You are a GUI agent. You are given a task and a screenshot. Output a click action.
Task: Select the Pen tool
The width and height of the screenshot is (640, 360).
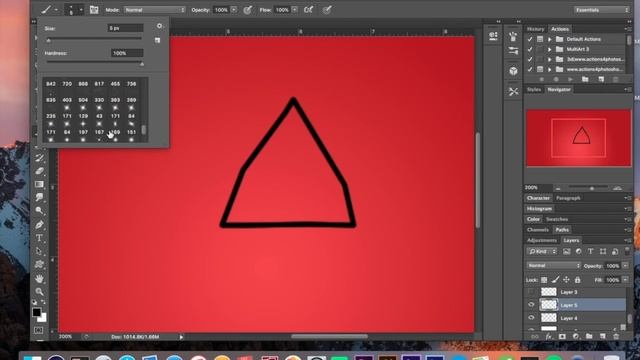point(39,224)
